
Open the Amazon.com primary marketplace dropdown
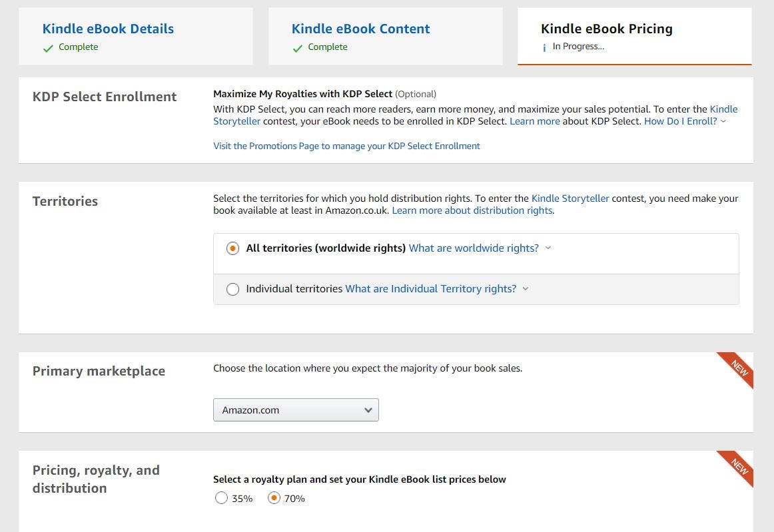click(296, 410)
